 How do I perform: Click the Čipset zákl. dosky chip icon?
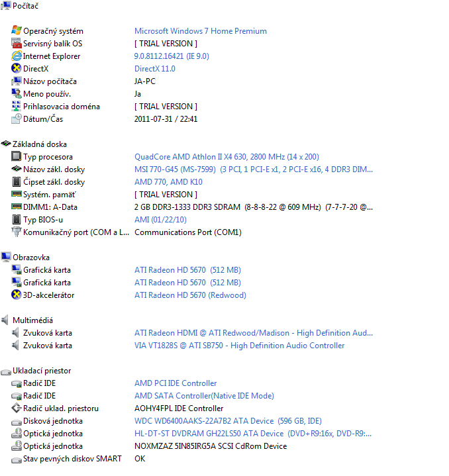pyautogui.click(x=17, y=182)
